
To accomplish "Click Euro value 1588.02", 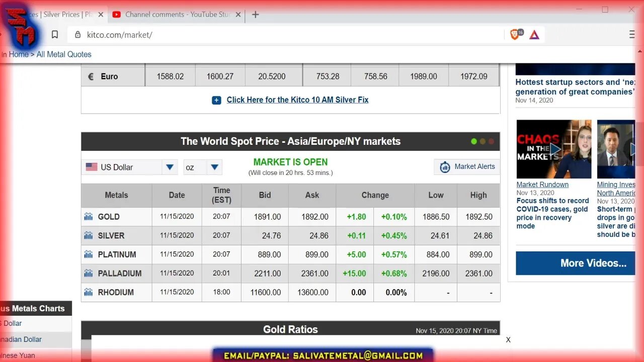I will (170, 76).
